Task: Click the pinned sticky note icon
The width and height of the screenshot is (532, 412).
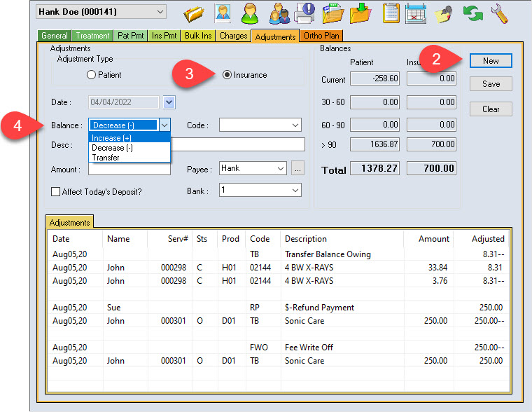Action: point(444,14)
